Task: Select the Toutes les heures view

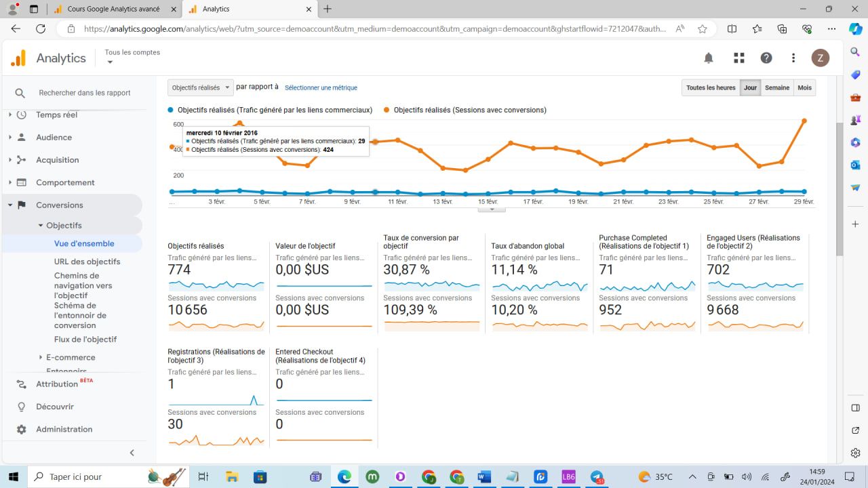Action: tap(711, 88)
